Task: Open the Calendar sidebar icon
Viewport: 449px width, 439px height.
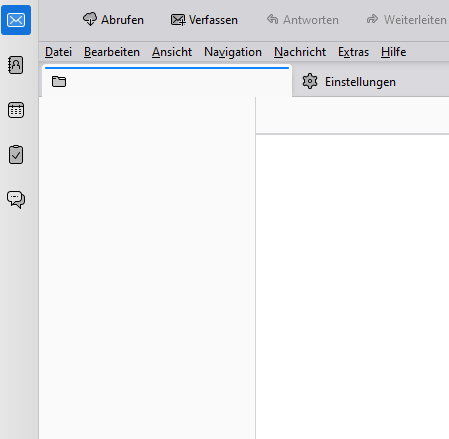Action: 16,110
